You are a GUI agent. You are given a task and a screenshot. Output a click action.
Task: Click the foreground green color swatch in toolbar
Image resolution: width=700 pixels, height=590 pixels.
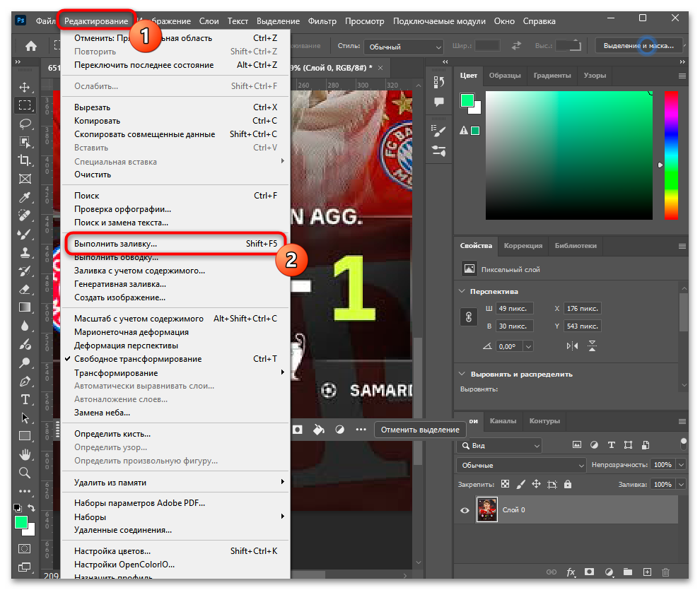pyautogui.click(x=21, y=522)
